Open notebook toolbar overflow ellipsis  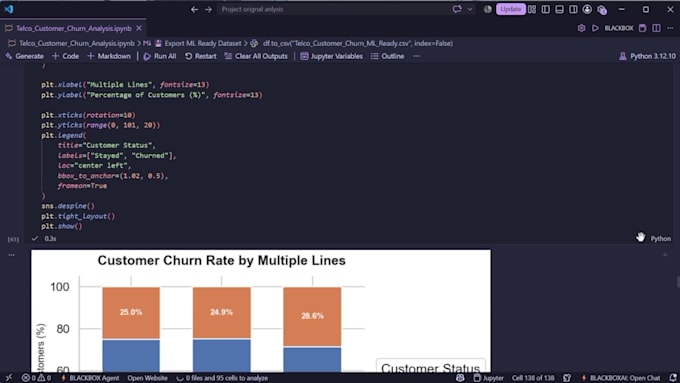tap(416, 56)
